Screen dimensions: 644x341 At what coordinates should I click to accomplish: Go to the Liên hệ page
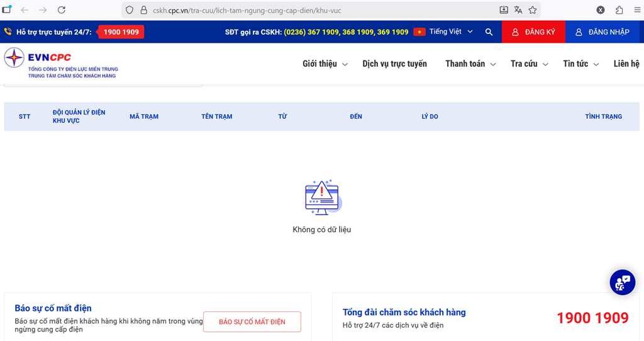pyautogui.click(x=626, y=64)
